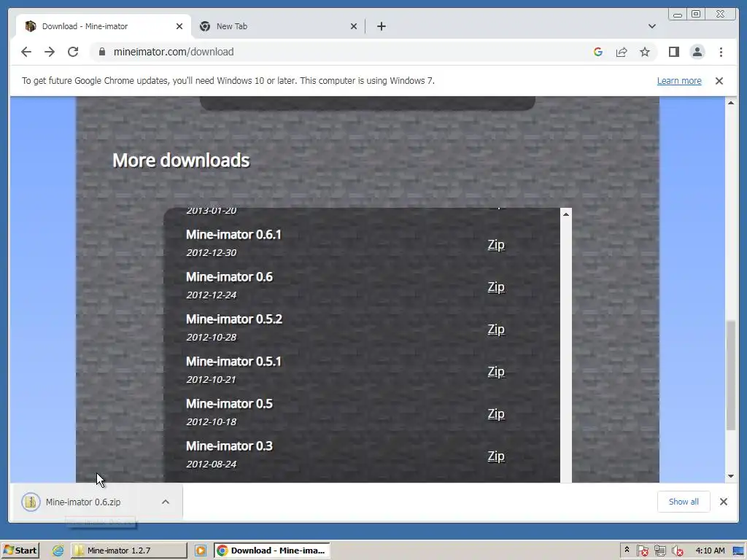Switch to the New Tab tab
This screenshot has width=747, height=560.
tap(277, 26)
